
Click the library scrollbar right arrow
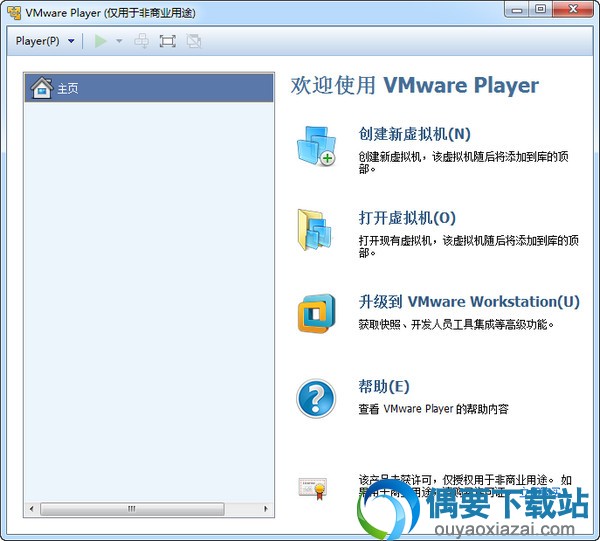(266, 508)
